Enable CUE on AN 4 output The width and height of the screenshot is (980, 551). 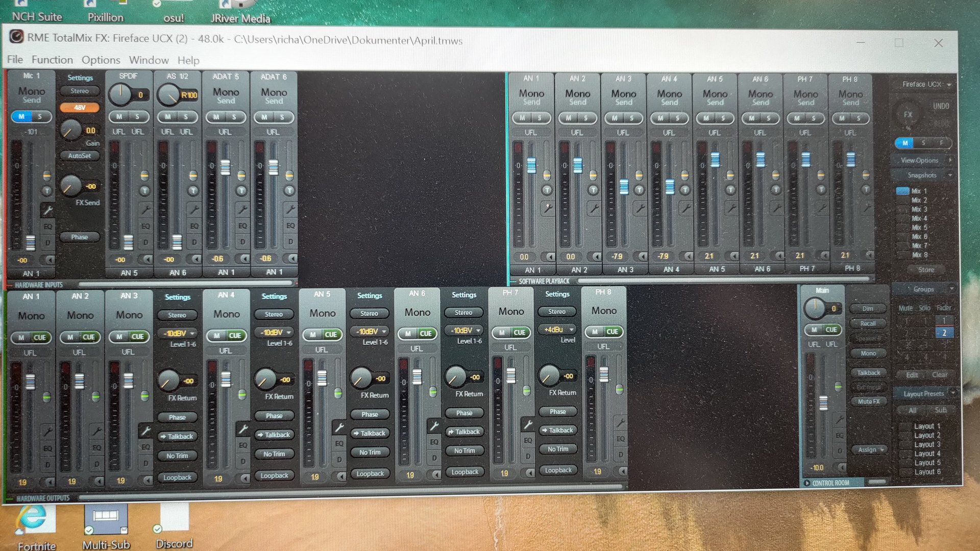[x=235, y=336]
